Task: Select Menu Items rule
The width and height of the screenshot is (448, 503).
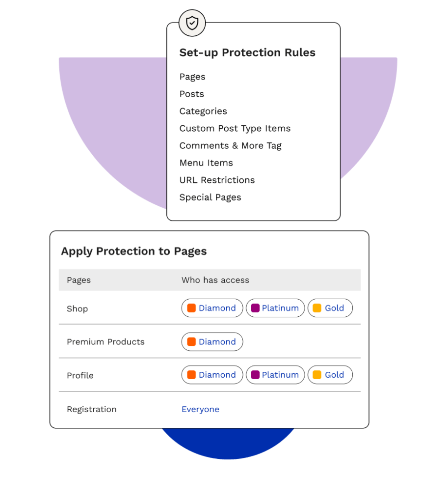Action: coord(206,163)
